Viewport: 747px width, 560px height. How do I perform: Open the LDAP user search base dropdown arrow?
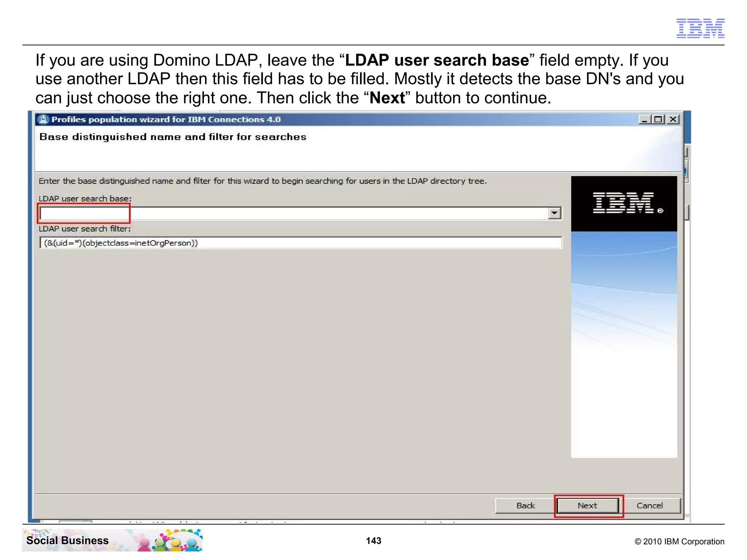554,213
